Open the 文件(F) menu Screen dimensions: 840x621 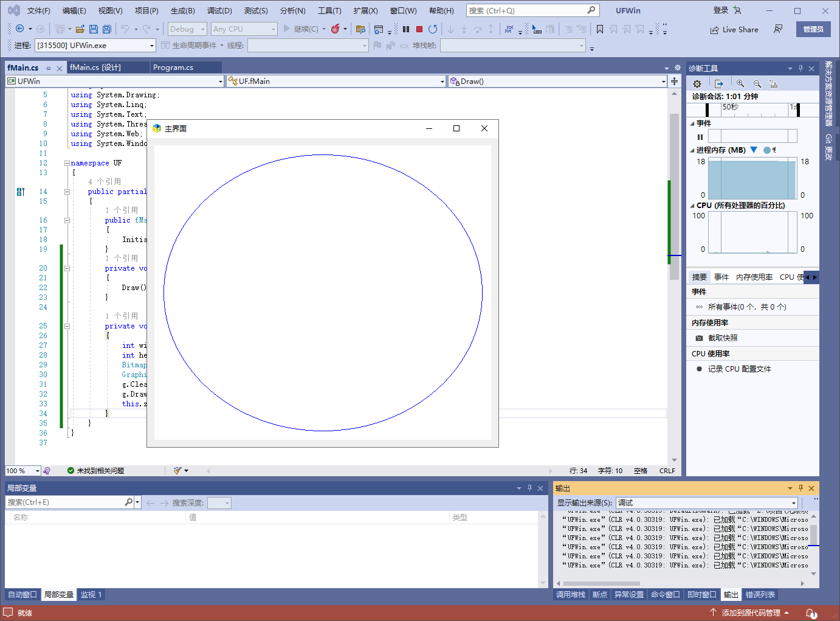39,10
